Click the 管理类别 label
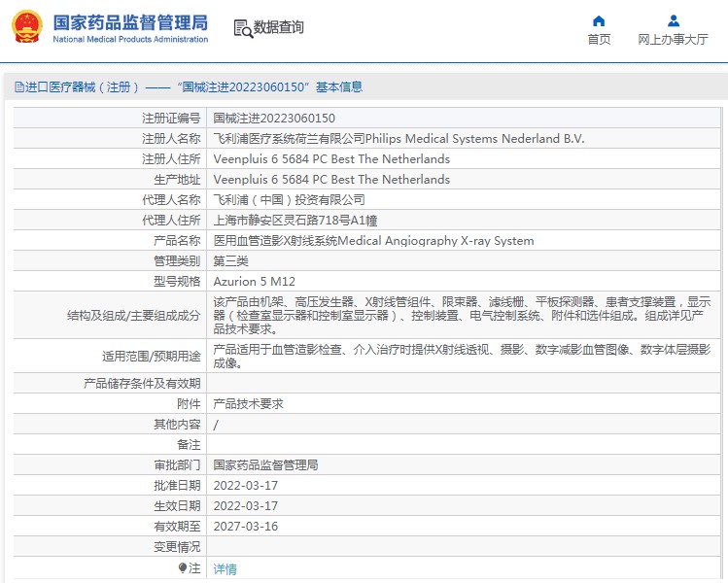 coord(177,261)
